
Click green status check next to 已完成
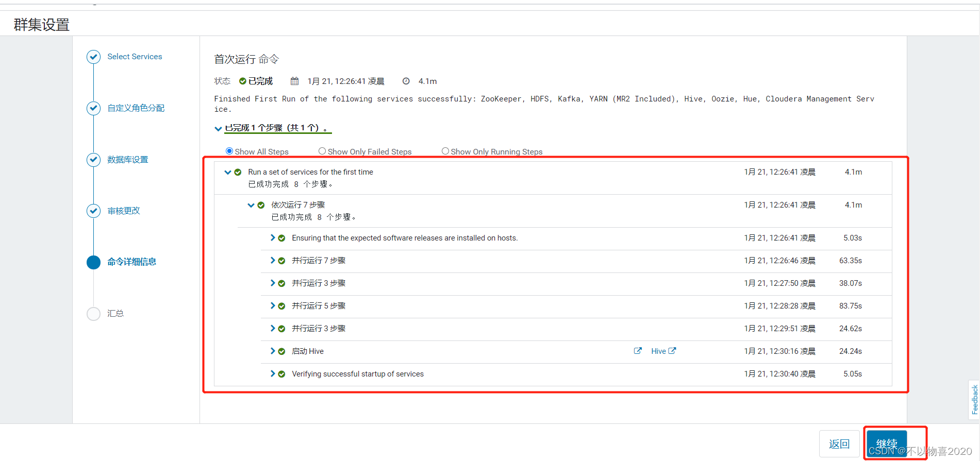[x=243, y=81]
